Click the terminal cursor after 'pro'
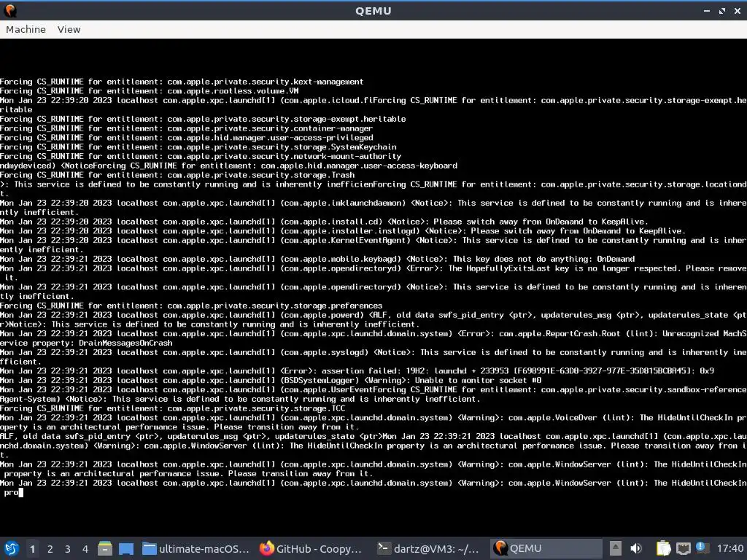This screenshot has height=560, width=747. pyautogui.click(x=20, y=492)
